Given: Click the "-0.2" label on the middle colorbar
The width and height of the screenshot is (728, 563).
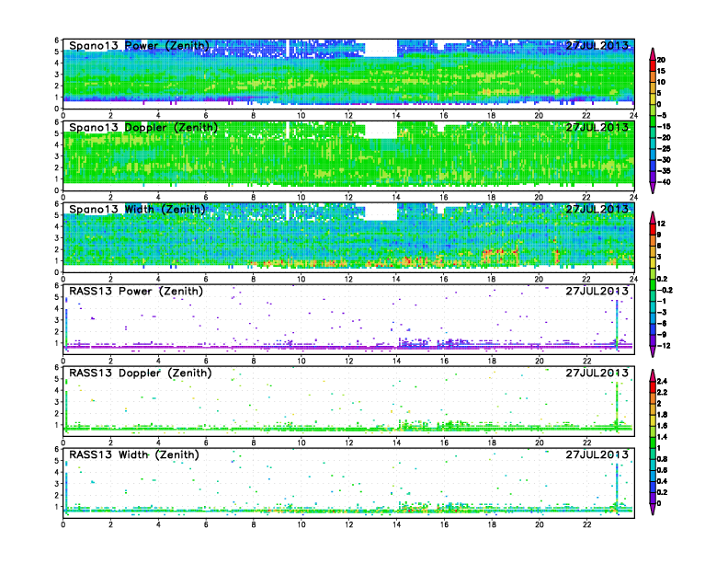Looking at the screenshot, I should pyautogui.click(x=665, y=290).
